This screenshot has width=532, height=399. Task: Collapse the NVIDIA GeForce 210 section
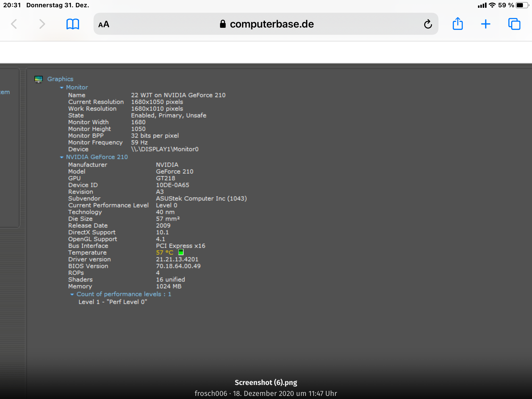(62, 157)
